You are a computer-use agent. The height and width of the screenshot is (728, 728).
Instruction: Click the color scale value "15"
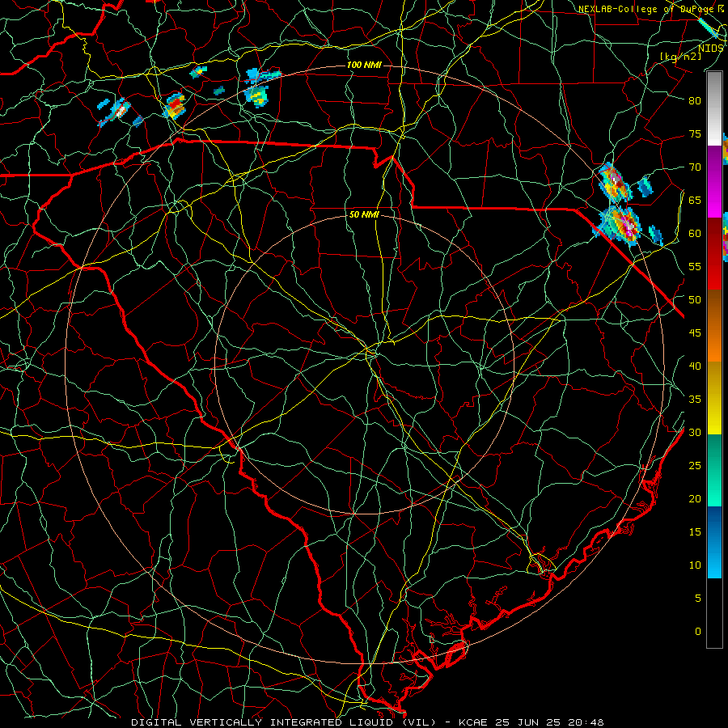tap(695, 532)
